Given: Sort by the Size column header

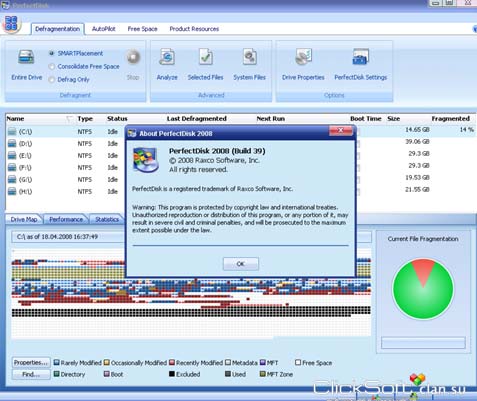Looking at the screenshot, I should pyautogui.click(x=394, y=119).
